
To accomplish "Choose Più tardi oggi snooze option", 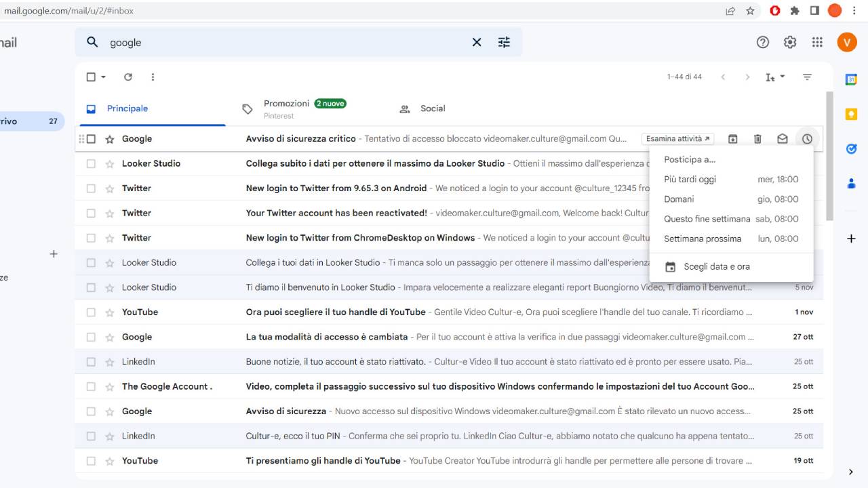I will click(x=731, y=180).
